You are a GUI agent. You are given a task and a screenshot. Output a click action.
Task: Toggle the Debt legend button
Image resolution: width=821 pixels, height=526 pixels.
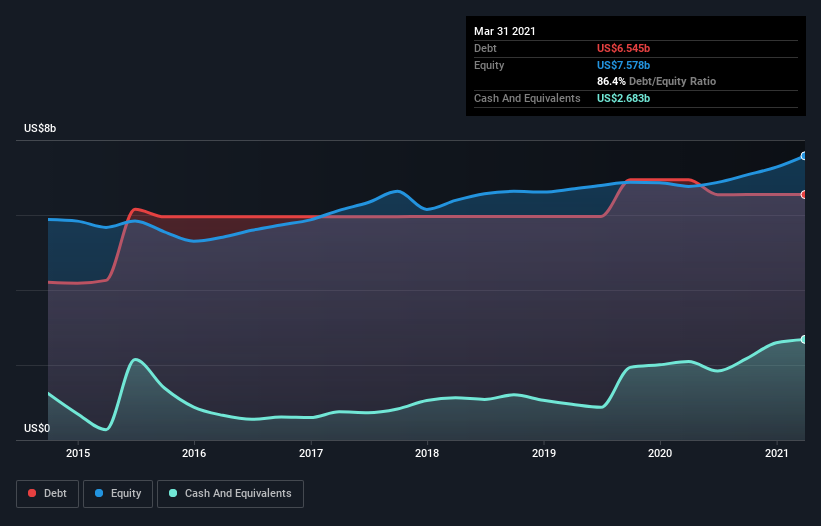(47, 494)
